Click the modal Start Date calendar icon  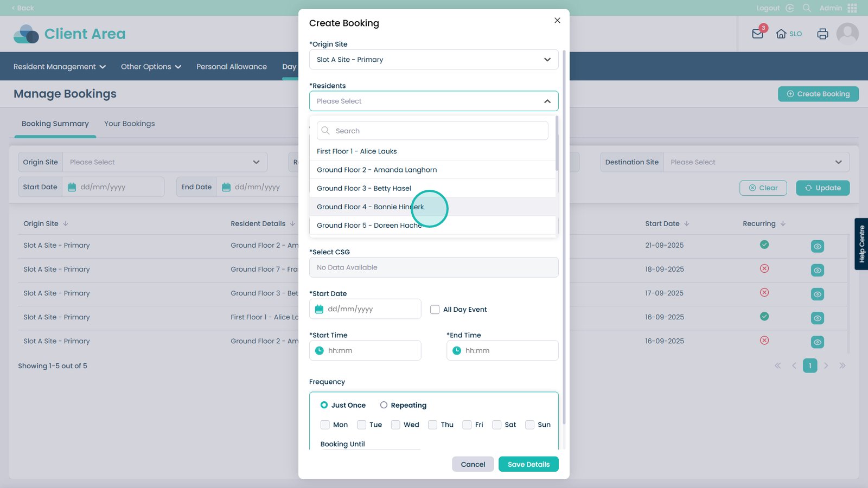click(320, 309)
